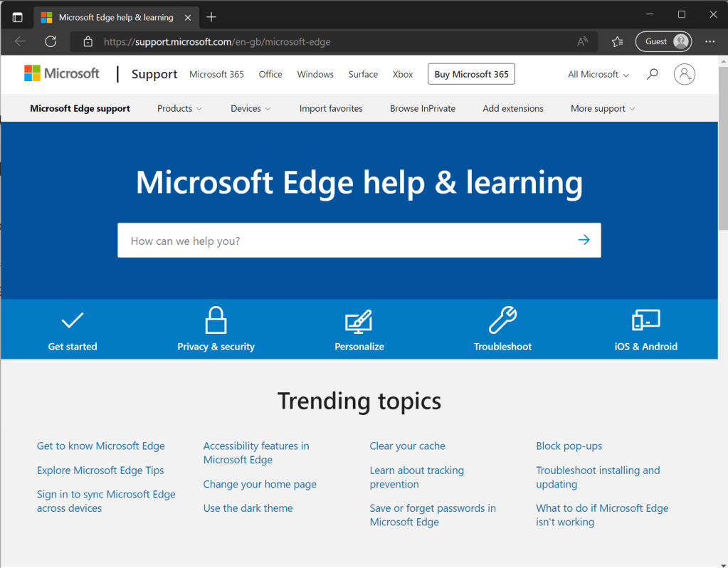Open the Edge settings ellipsis menu
Screen dimensions: 728x568
point(709,41)
